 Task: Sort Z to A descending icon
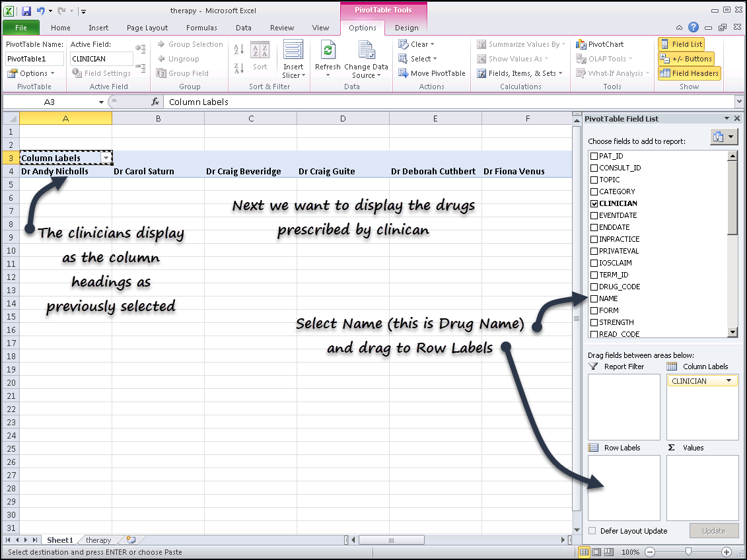(238, 68)
